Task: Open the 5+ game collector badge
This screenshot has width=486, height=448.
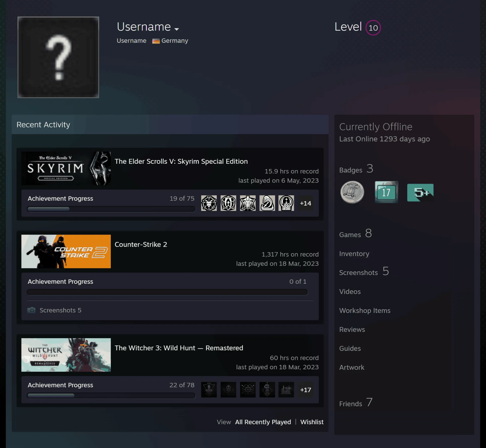Action: tap(420, 193)
